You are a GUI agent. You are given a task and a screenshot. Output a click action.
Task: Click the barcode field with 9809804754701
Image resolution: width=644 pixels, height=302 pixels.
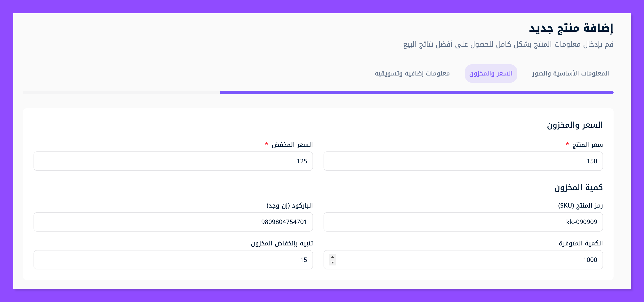[x=173, y=222]
